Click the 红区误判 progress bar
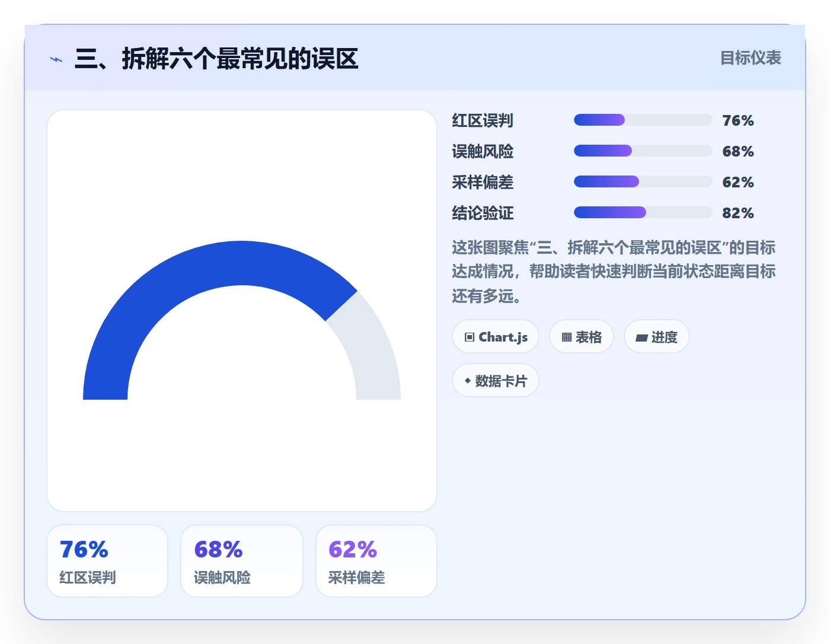This screenshot has width=830, height=644. (643, 120)
